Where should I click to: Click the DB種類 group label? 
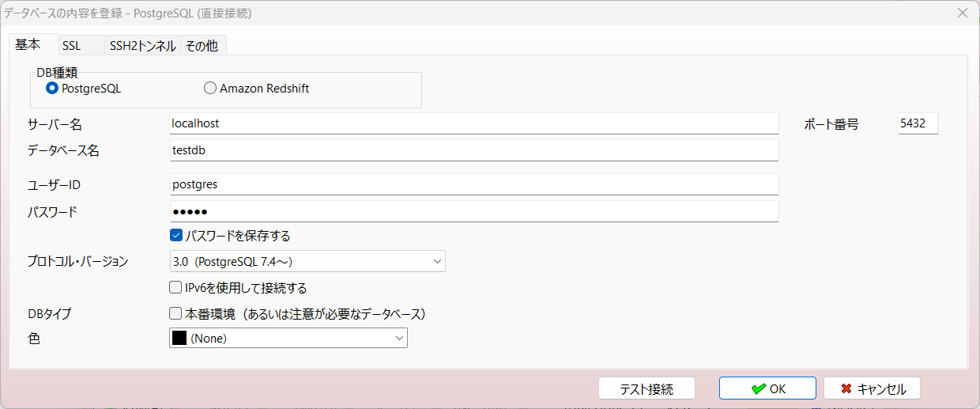pyautogui.click(x=57, y=73)
